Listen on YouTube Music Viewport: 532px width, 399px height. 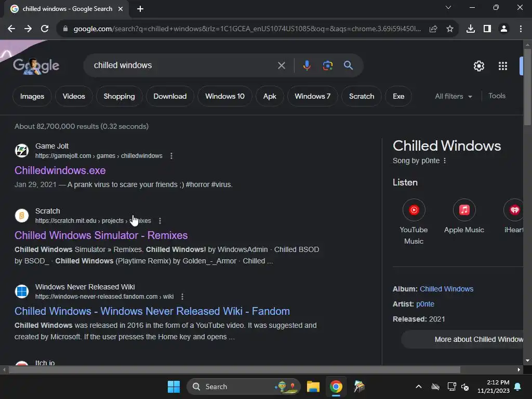[x=414, y=222]
